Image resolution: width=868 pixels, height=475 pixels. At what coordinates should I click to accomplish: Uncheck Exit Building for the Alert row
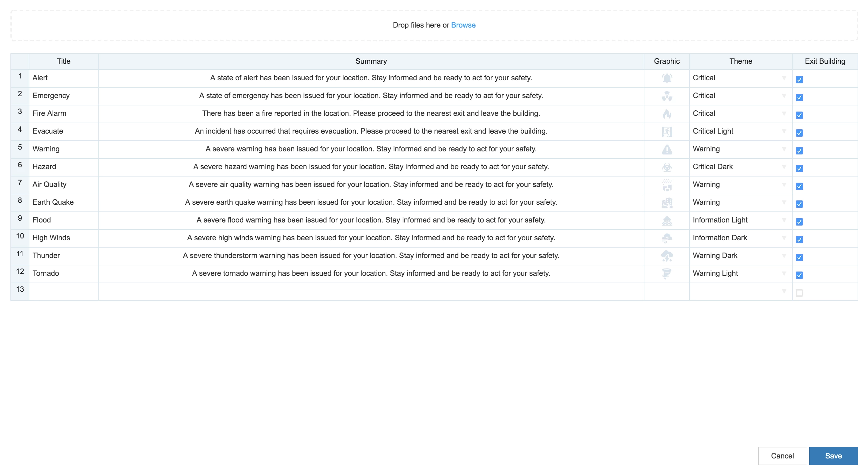tap(799, 80)
